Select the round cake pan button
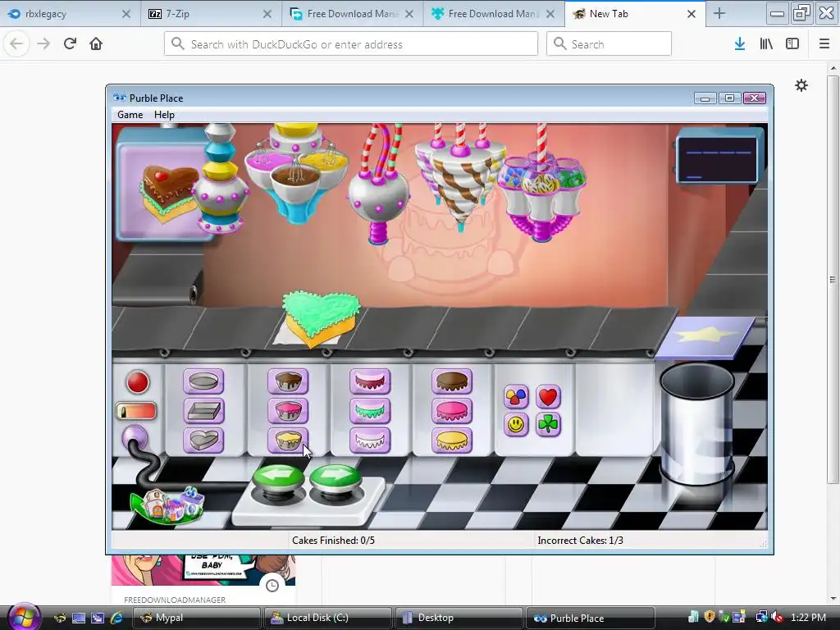 pyautogui.click(x=203, y=381)
